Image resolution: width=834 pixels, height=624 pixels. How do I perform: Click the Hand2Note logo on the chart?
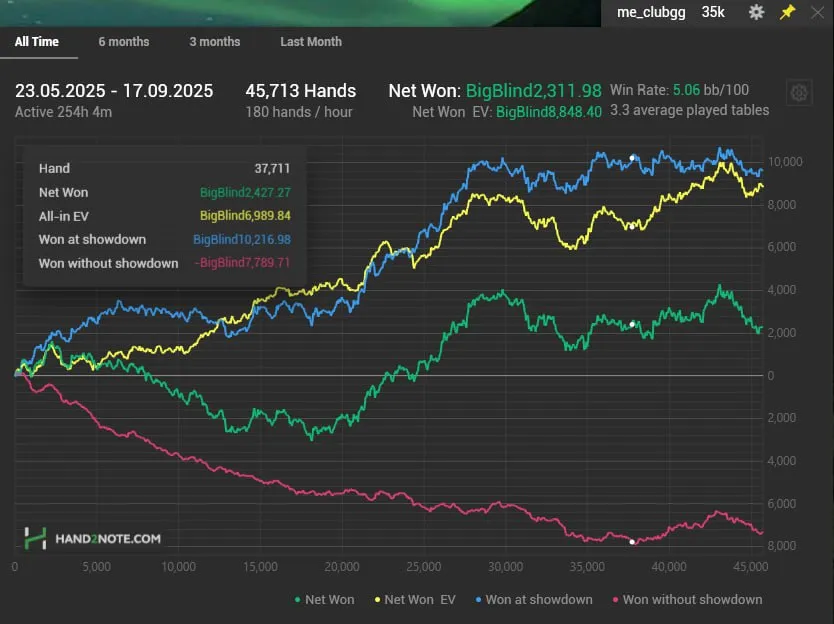click(x=92, y=538)
